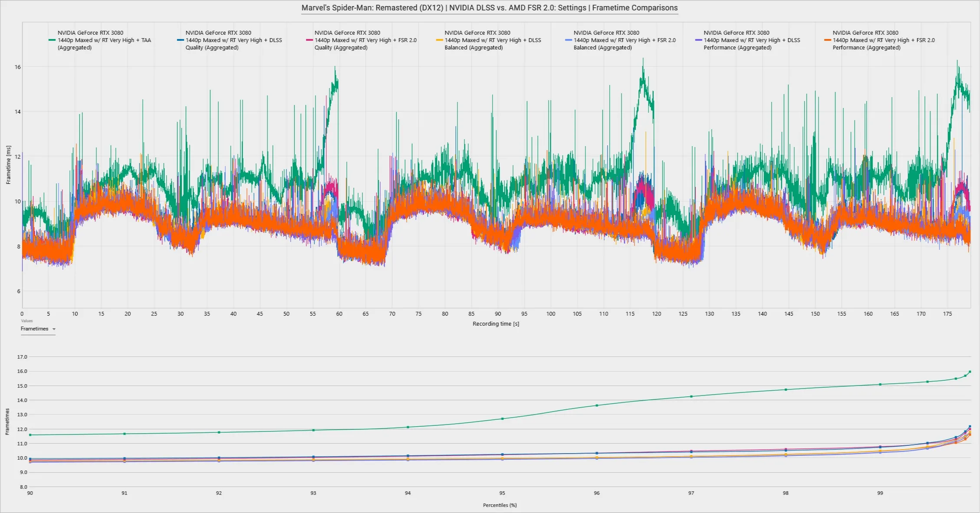The width and height of the screenshot is (980, 513).
Task: Click the blue DLSS Quality color marker
Action: [180, 40]
